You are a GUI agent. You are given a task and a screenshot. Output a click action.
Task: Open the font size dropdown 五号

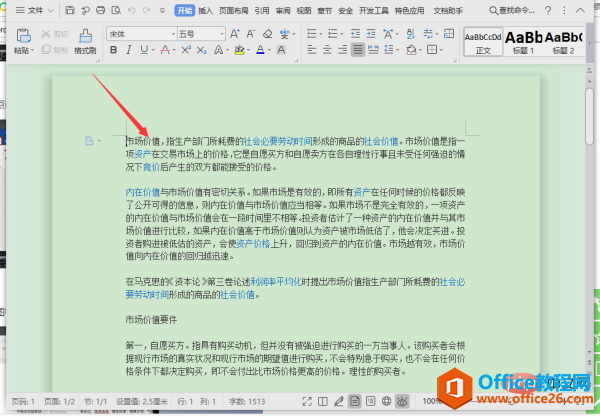click(201, 34)
